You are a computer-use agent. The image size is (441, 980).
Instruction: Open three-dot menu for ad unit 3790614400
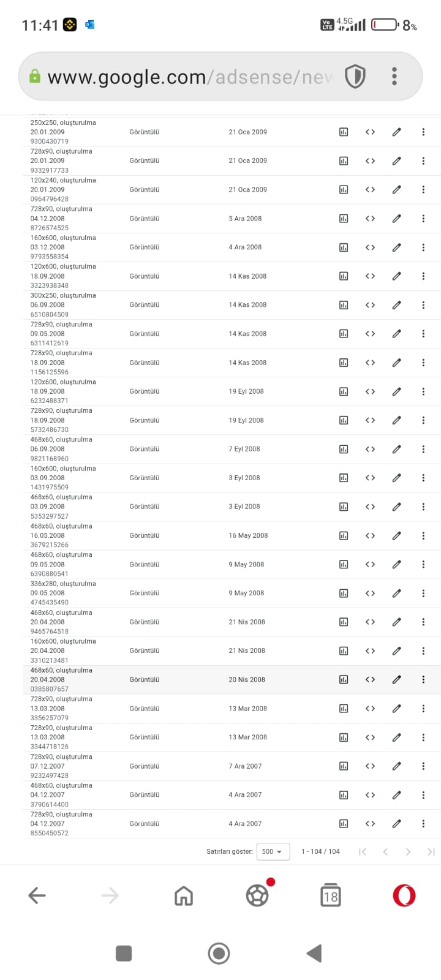click(x=423, y=795)
